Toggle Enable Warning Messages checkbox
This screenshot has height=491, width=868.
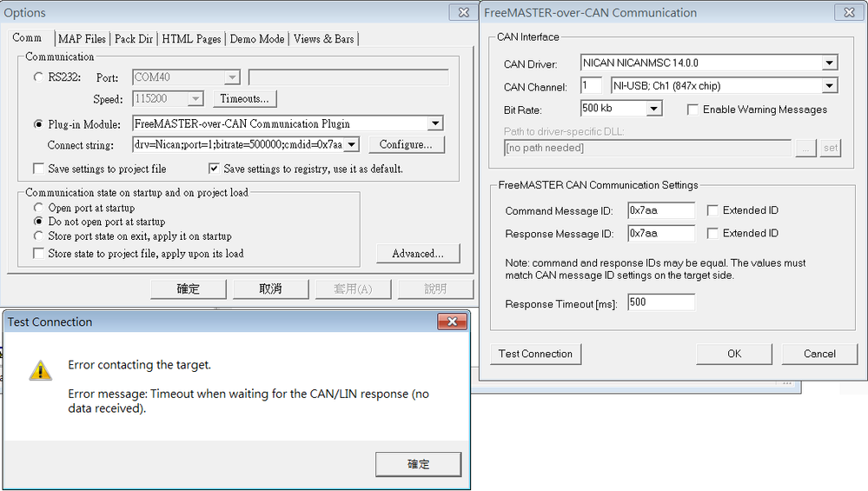pos(692,109)
